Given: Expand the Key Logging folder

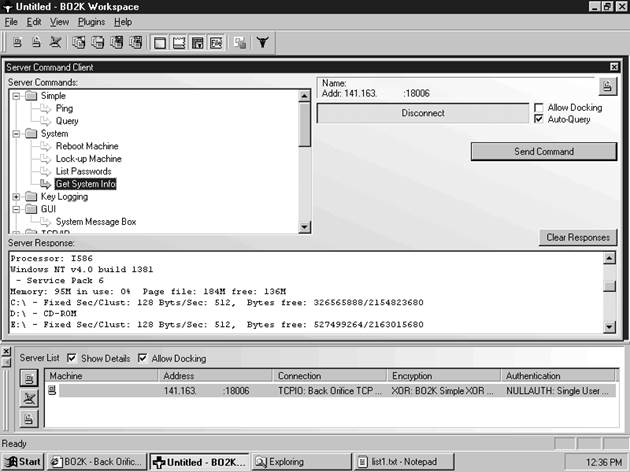Looking at the screenshot, I should (x=16, y=197).
